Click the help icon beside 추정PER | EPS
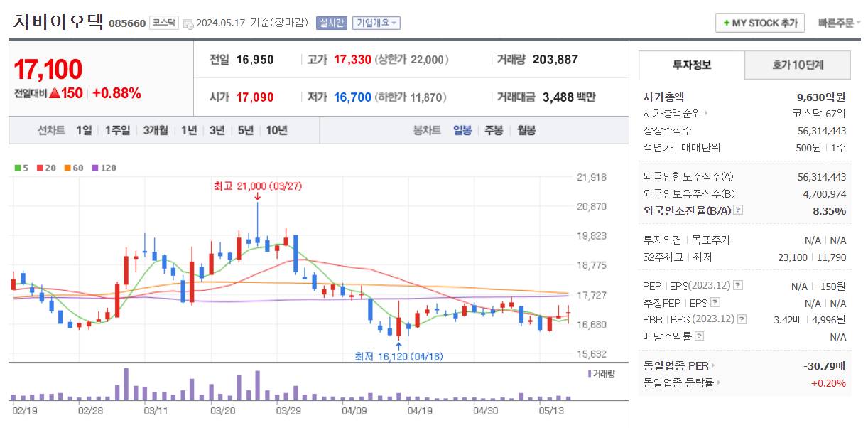This screenshot has width=868, height=428. tap(715, 301)
